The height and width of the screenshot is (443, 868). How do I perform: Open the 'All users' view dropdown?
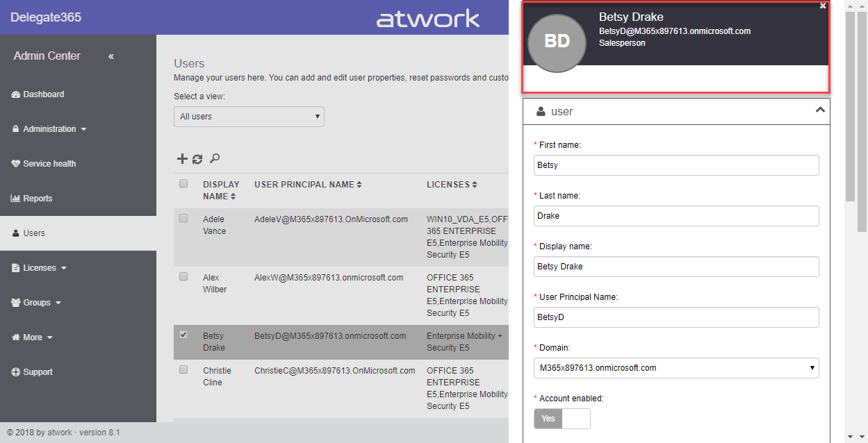pyautogui.click(x=249, y=117)
